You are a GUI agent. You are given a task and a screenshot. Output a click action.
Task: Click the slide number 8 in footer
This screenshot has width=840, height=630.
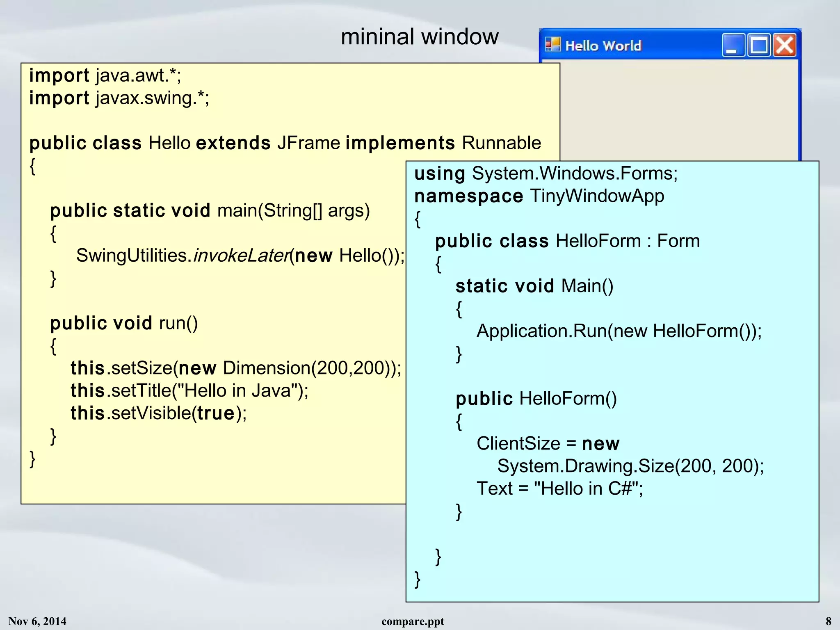click(828, 621)
